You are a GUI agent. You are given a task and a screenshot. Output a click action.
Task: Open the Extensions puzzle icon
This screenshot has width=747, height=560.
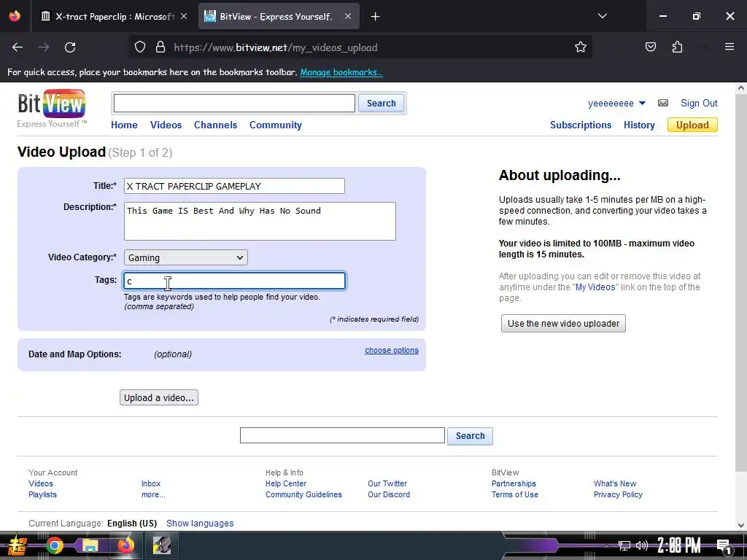click(677, 47)
